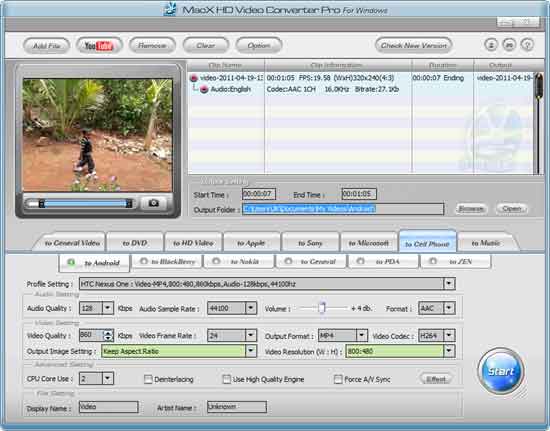The width and height of the screenshot is (550, 431).
Task: Open the CPU Core Use dropdown
Action: [x=108, y=378]
